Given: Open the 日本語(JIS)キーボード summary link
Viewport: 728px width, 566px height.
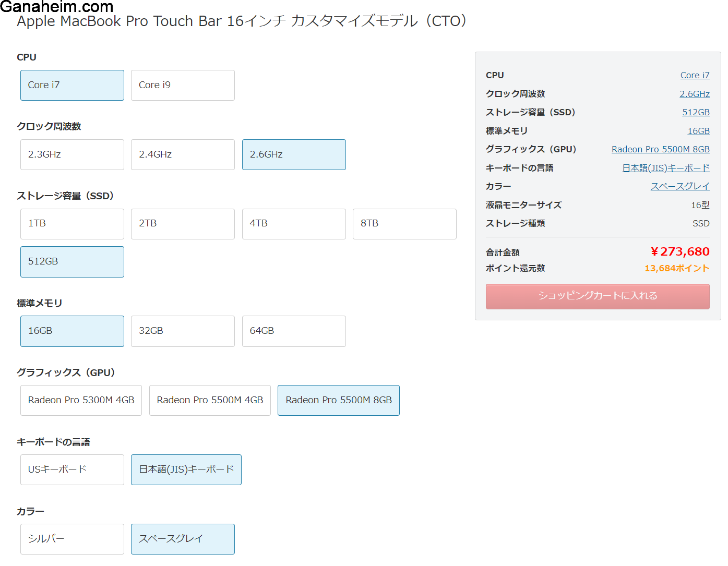Looking at the screenshot, I should [x=665, y=168].
